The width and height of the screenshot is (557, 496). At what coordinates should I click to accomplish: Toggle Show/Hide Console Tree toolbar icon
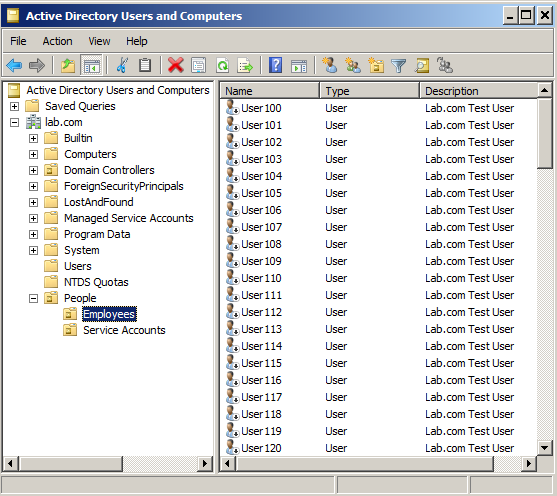point(91,65)
